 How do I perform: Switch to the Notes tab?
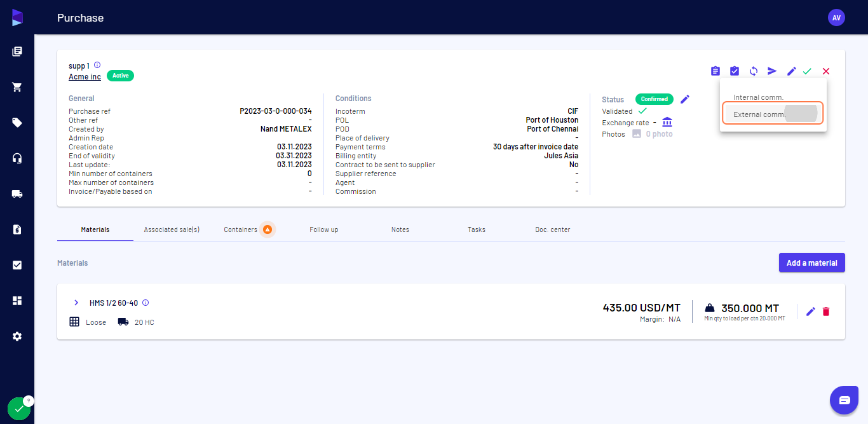click(x=400, y=229)
